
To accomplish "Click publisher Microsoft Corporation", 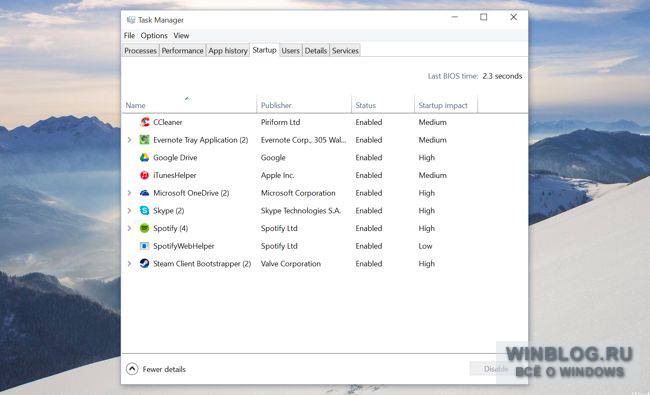I will click(298, 193).
